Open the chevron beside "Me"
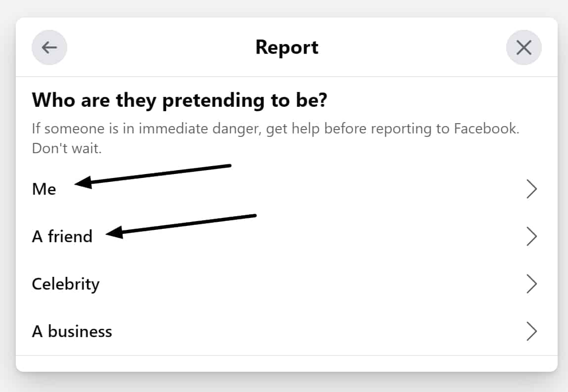Image resolution: width=568 pixels, height=392 pixels. point(531,189)
